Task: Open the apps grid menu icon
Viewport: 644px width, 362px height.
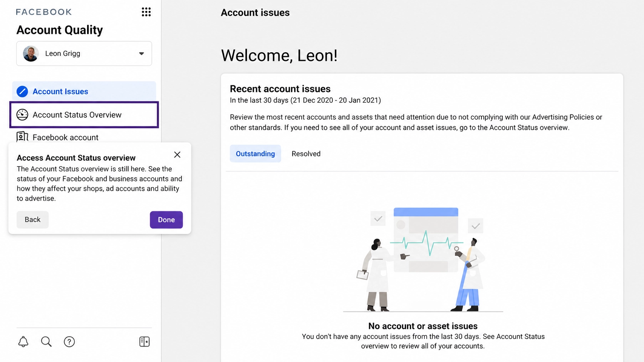Action: pos(146,12)
